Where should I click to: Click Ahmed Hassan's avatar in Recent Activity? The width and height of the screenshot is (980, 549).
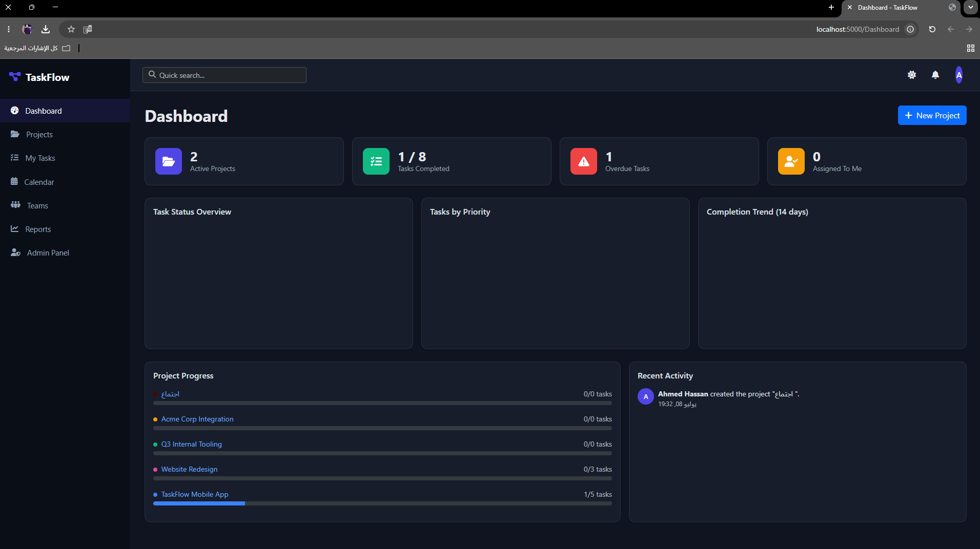(x=646, y=396)
